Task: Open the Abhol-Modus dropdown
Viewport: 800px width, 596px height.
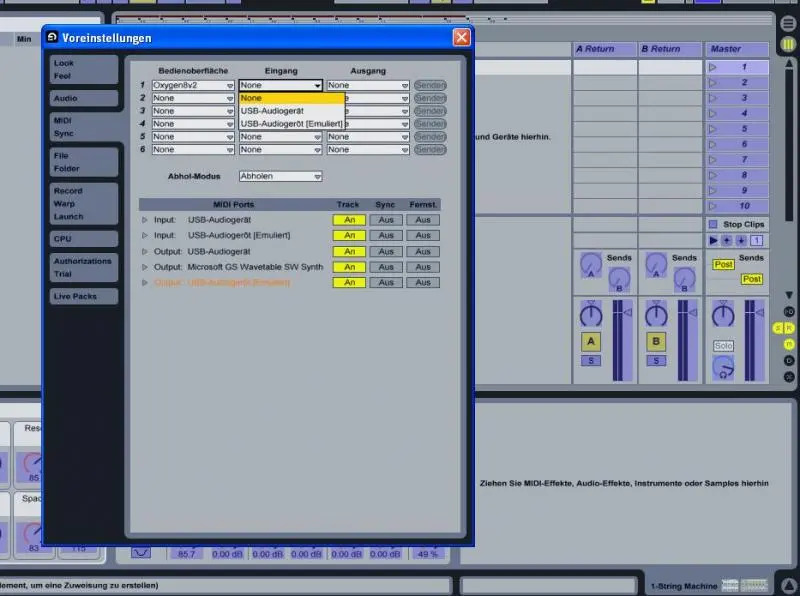Action: point(280,176)
